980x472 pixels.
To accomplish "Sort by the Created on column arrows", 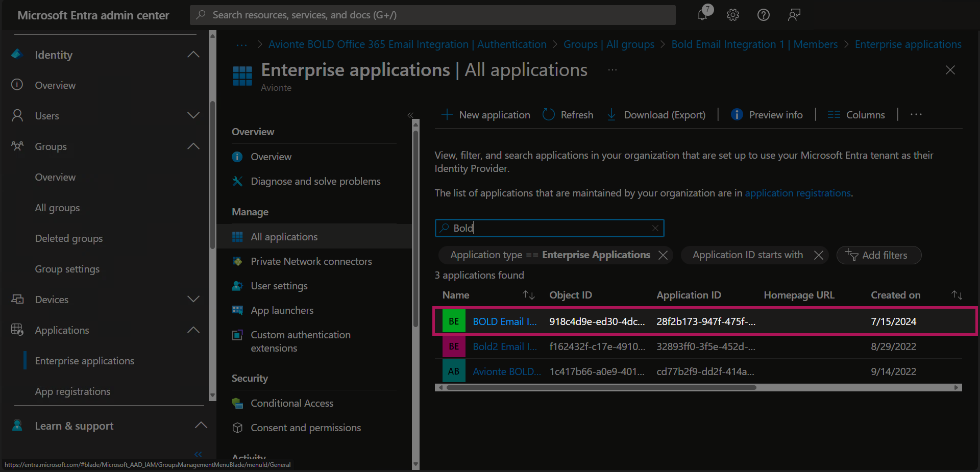I will [x=957, y=295].
